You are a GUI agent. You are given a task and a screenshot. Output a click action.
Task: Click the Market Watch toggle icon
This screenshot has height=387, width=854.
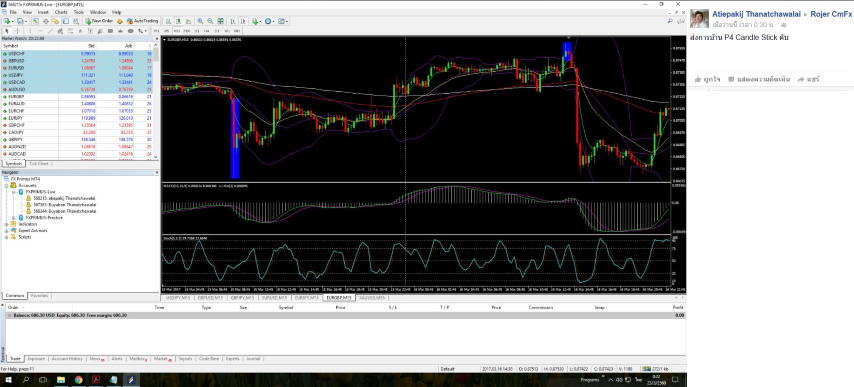[35, 21]
